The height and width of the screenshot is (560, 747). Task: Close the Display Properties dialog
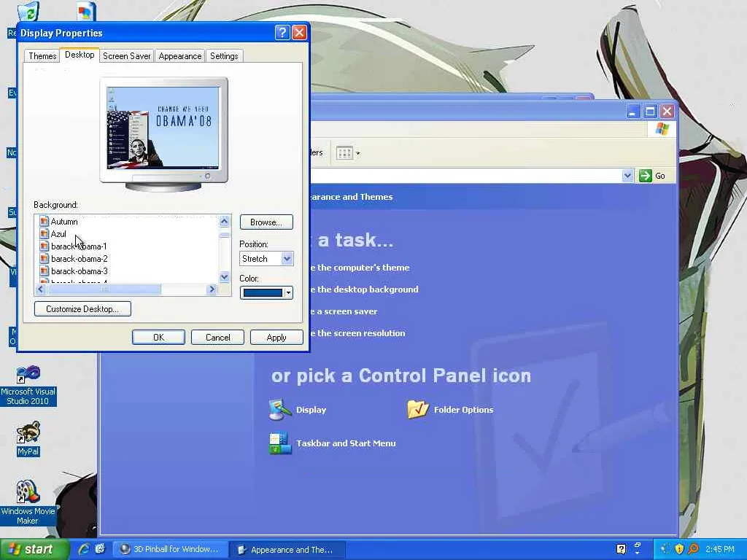pyautogui.click(x=299, y=32)
